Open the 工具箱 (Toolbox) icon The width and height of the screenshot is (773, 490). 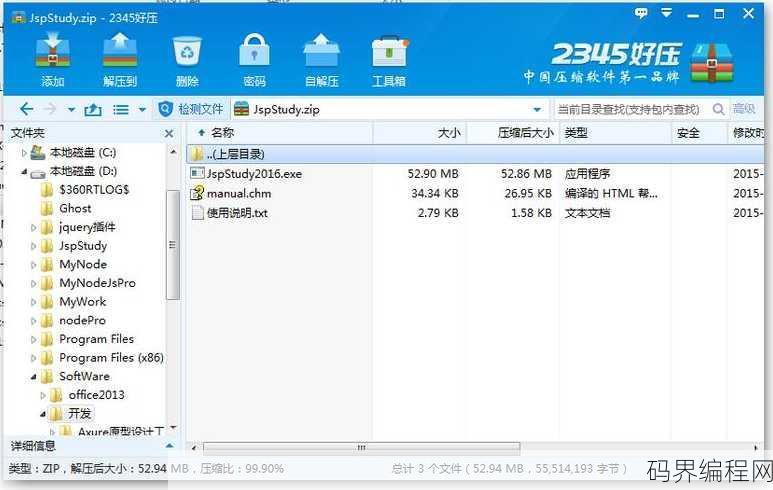tap(389, 51)
